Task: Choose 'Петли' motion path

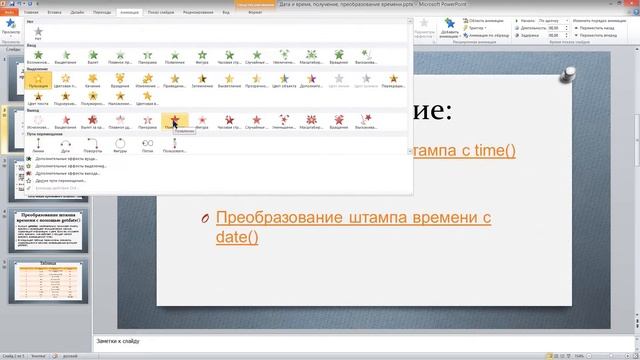Action: (147, 145)
